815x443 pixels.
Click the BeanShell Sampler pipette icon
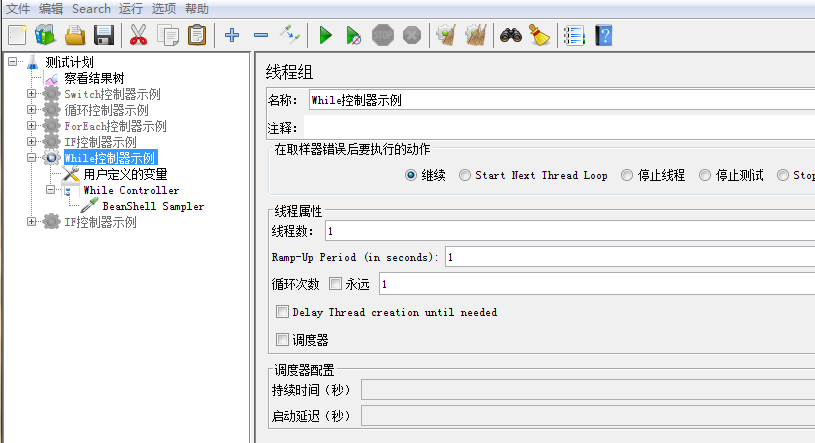90,206
